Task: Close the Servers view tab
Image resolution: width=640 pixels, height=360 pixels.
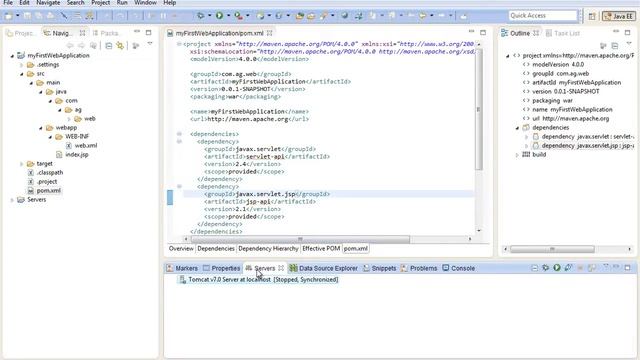Action: (281, 268)
